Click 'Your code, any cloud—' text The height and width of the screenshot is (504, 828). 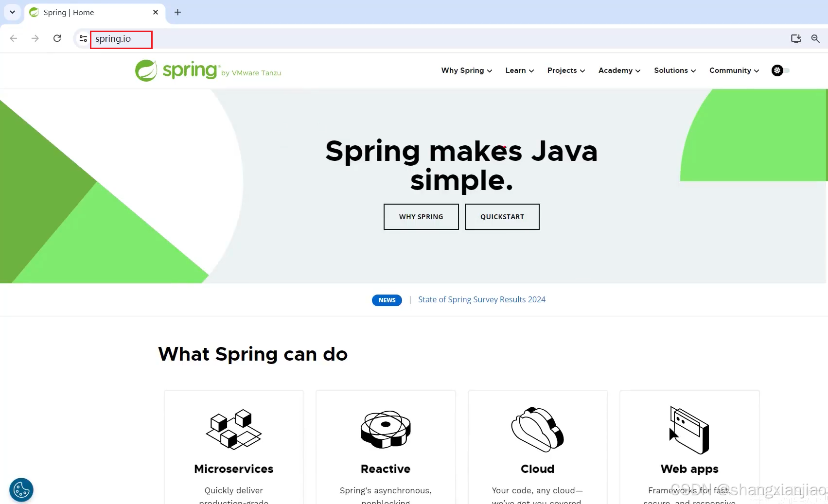(x=537, y=490)
